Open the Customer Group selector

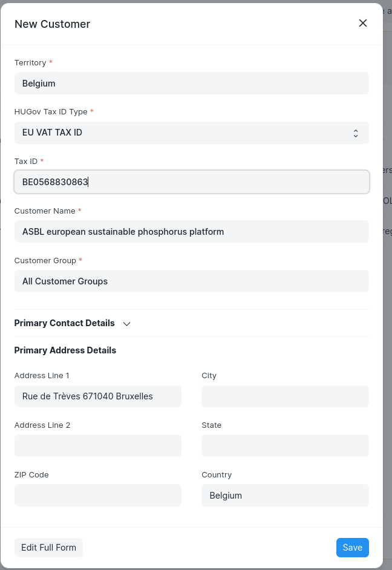(191, 281)
